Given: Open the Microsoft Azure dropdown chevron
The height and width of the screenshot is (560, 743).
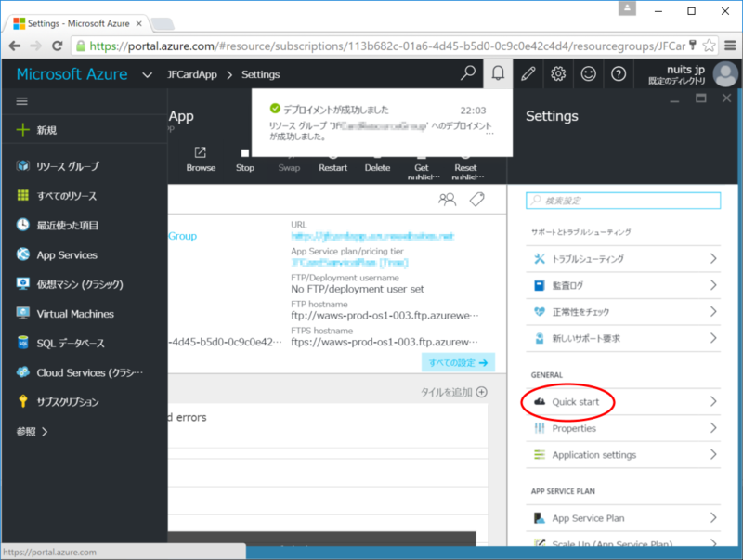Looking at the screenshot, I should pyautogui.click(x=147, y=74).
